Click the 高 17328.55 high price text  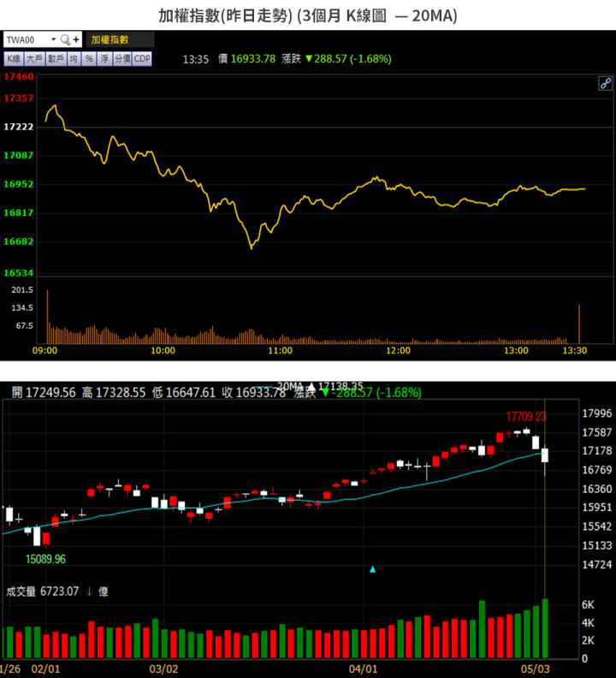[114, 393]
